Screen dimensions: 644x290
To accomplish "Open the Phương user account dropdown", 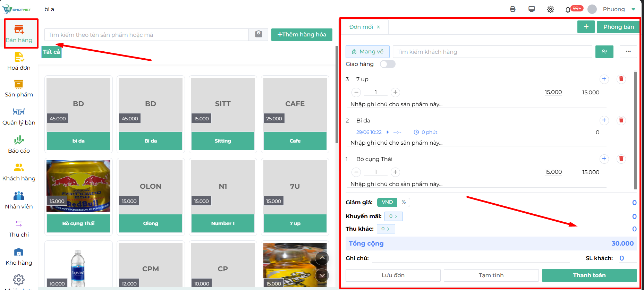I will 613,9.
